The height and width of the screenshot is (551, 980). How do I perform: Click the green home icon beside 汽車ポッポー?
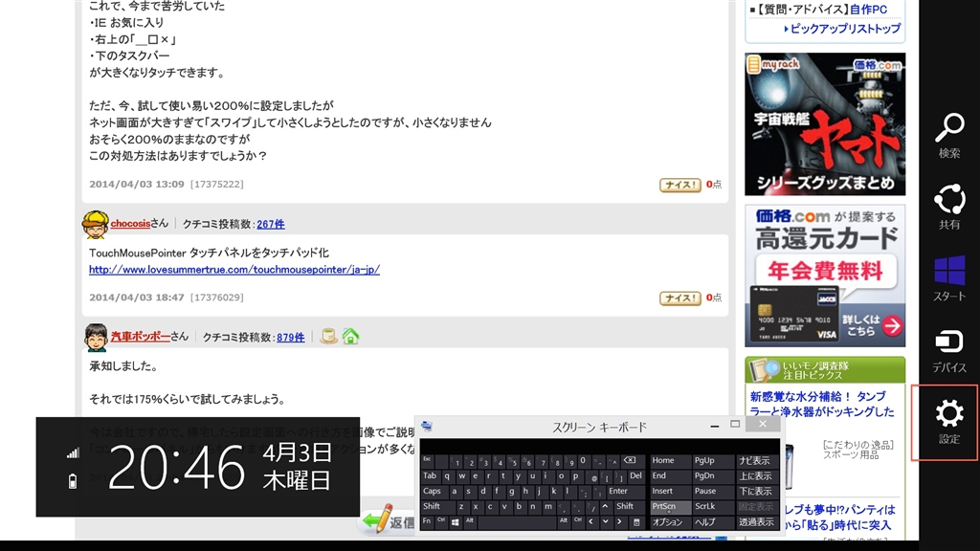(x=350, y=336)
